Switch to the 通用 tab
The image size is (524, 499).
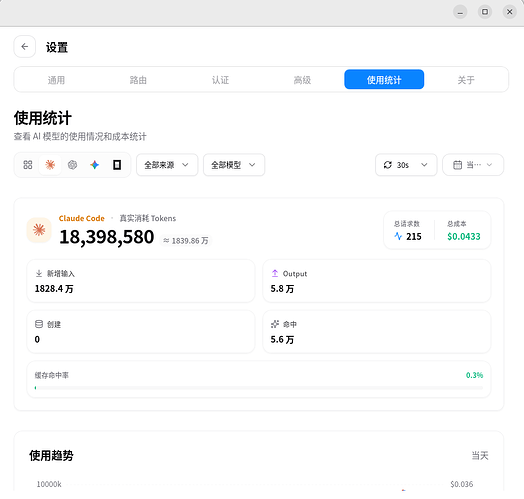pyautogui.click(x=56, y=80)
